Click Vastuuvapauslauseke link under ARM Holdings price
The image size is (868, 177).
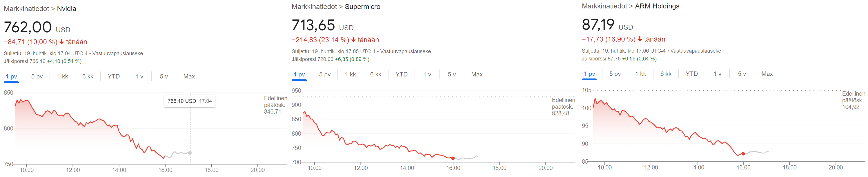696,51
